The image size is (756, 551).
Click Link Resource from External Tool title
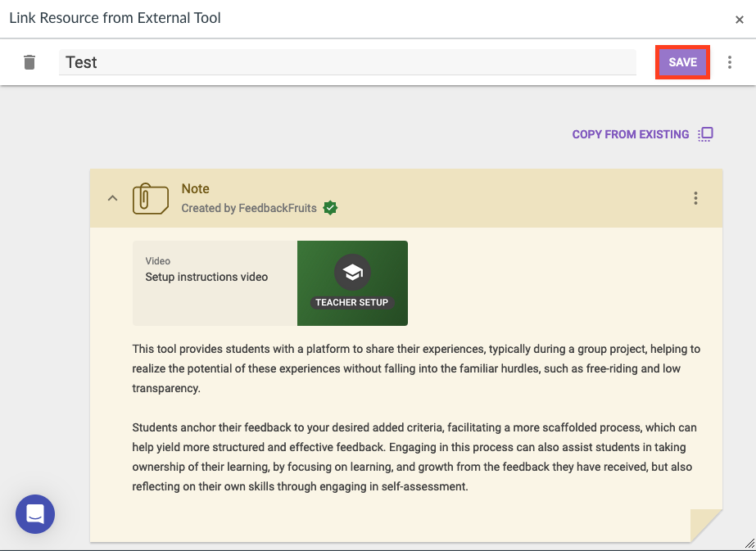115,18
